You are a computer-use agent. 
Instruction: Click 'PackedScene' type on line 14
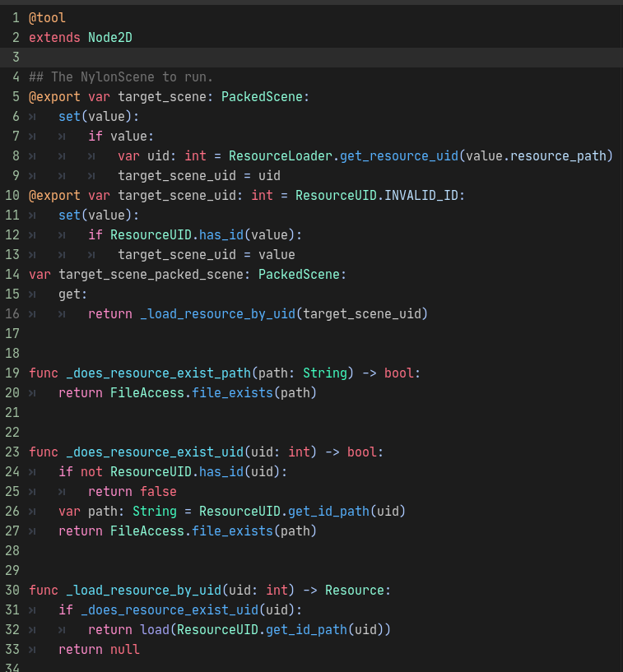[299, 274]
